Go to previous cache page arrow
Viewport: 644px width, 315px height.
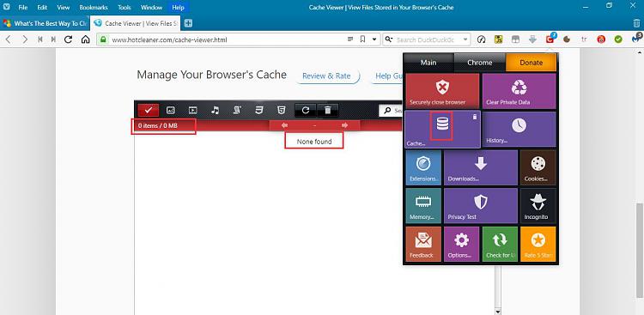point(284,125)
